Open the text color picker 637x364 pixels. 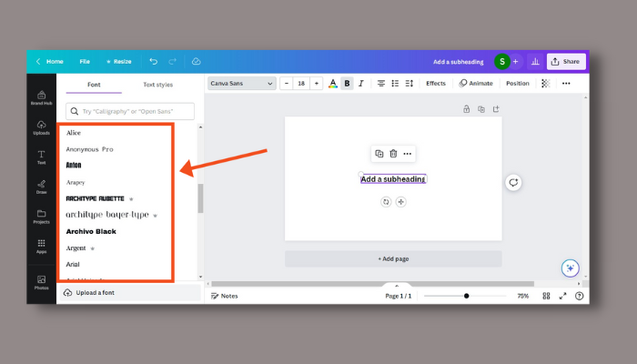point(333,84)
